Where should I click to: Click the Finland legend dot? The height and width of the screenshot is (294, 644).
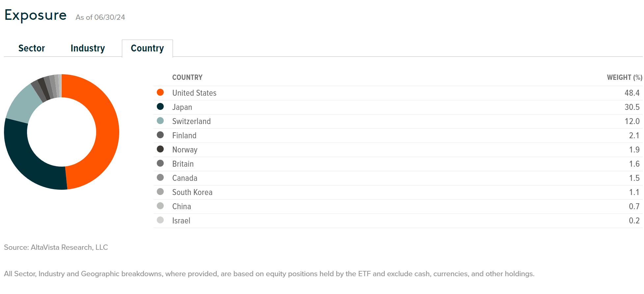point(161,135)
